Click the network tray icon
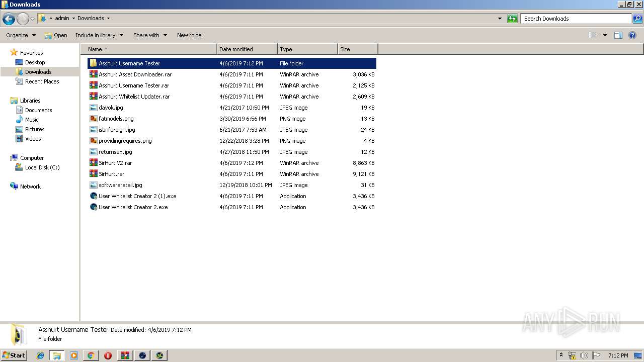The width and height of the screenshot is (644, 362). 572,355
